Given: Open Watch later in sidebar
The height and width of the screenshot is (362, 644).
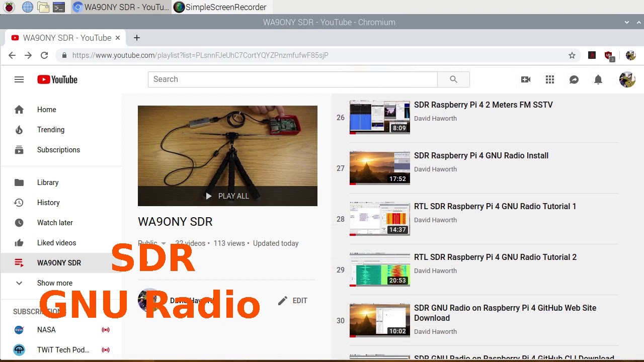Looking at the screenshot, I should pos(61,223).
